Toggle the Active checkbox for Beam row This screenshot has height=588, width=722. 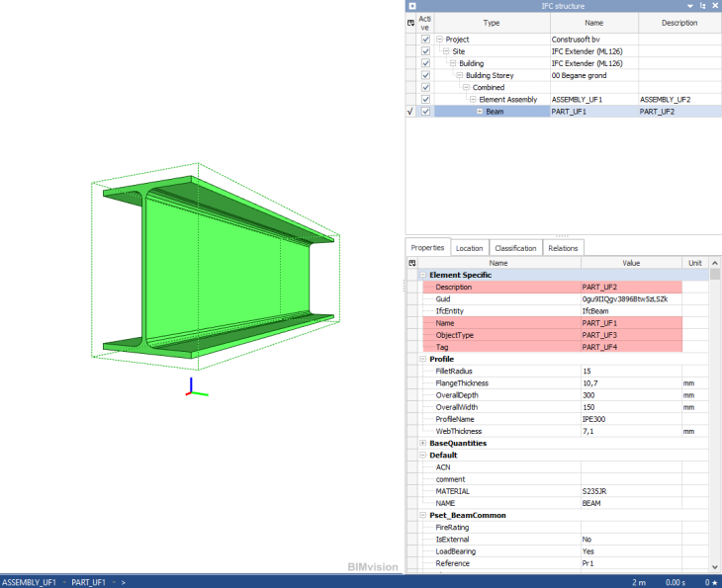[x=425, y=112]
